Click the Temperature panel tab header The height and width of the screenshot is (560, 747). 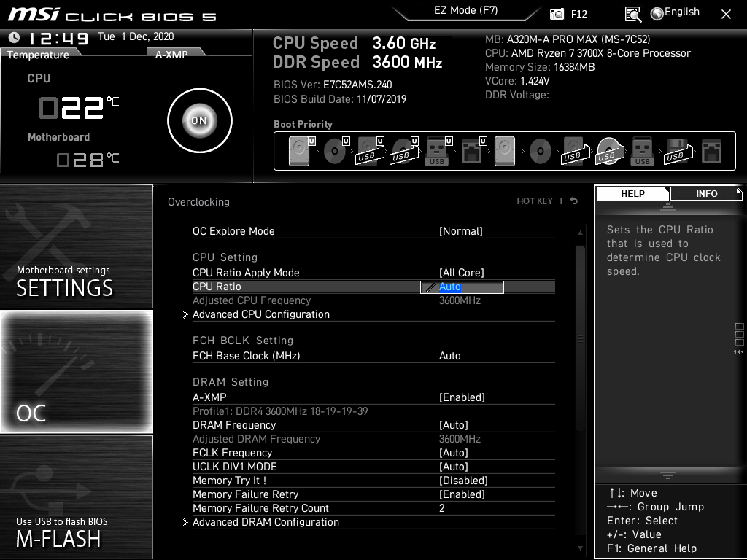tap(38, 54)
